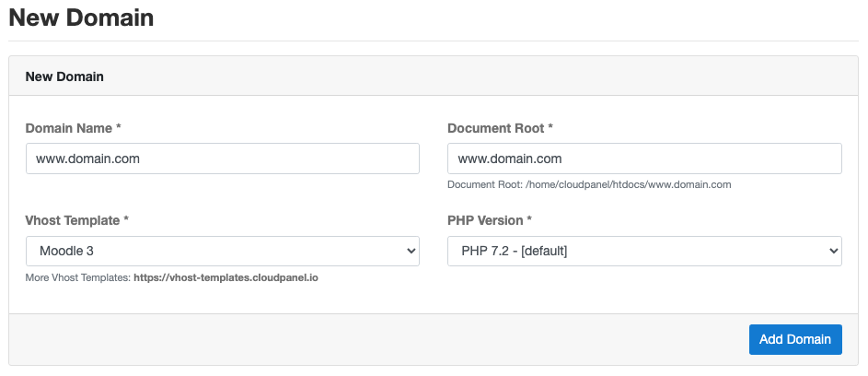Screen dimensions: 868x376
Task: Open the vhost-templates.cloudpanel.io link
Action: pyautogui.click(x=226, y=277)
